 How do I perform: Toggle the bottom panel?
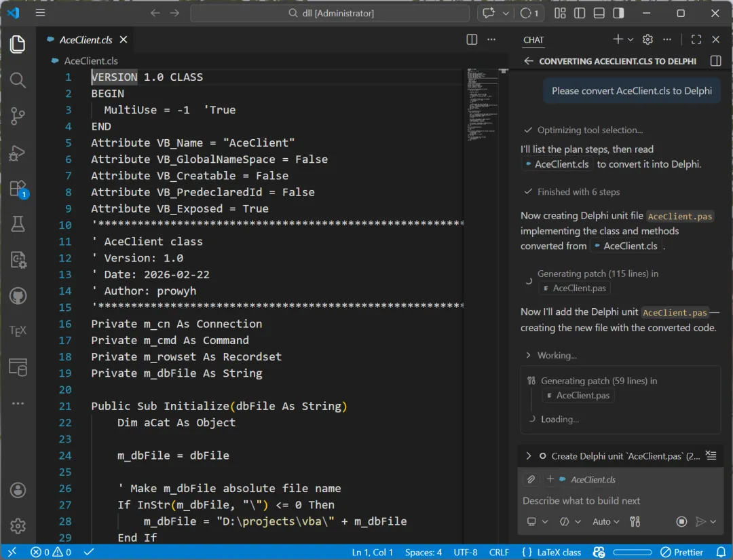point(599,13)
